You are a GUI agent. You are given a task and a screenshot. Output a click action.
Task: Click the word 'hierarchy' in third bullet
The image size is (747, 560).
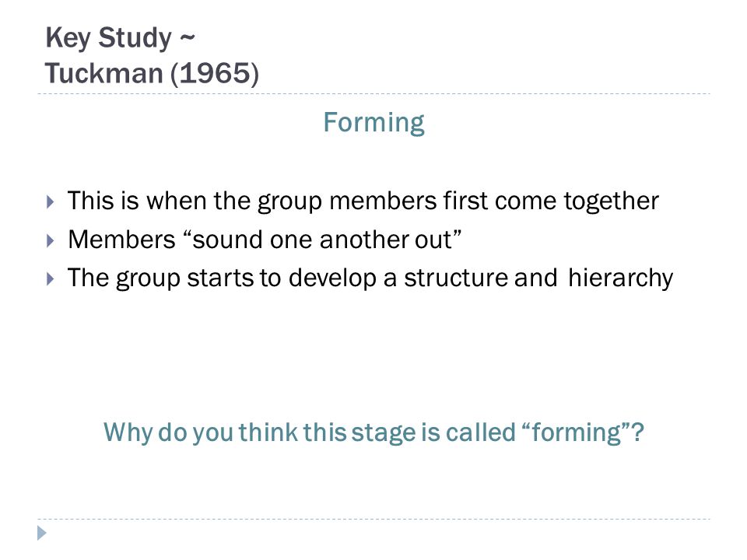tap(620, 278)
